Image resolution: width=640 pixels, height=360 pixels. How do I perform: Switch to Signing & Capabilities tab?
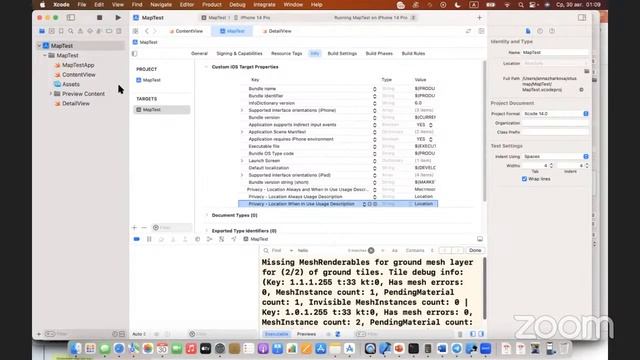click(239, 53)
